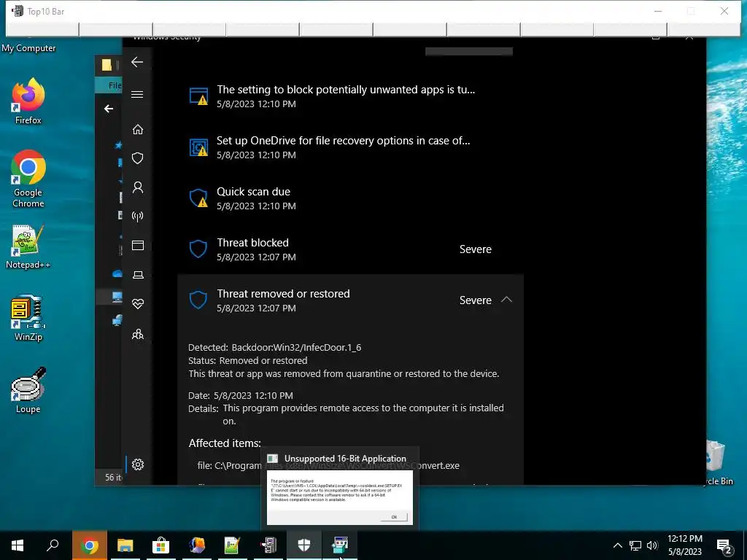Open Firefox desktop shortcut
Screen dimensions: 747x560
pos(28,101)
